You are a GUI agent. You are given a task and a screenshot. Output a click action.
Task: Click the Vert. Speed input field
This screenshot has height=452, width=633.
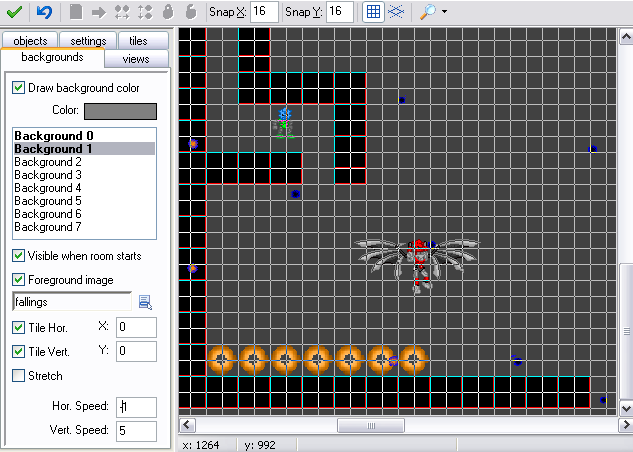pyautogui.click(x=136, y=431)
